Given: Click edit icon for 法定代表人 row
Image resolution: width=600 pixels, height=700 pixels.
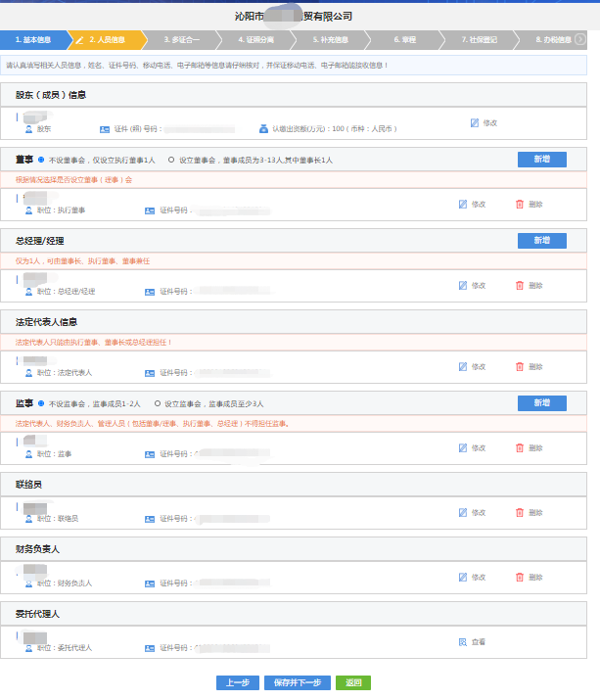Looking at the screenshot, I should [463, 366].
